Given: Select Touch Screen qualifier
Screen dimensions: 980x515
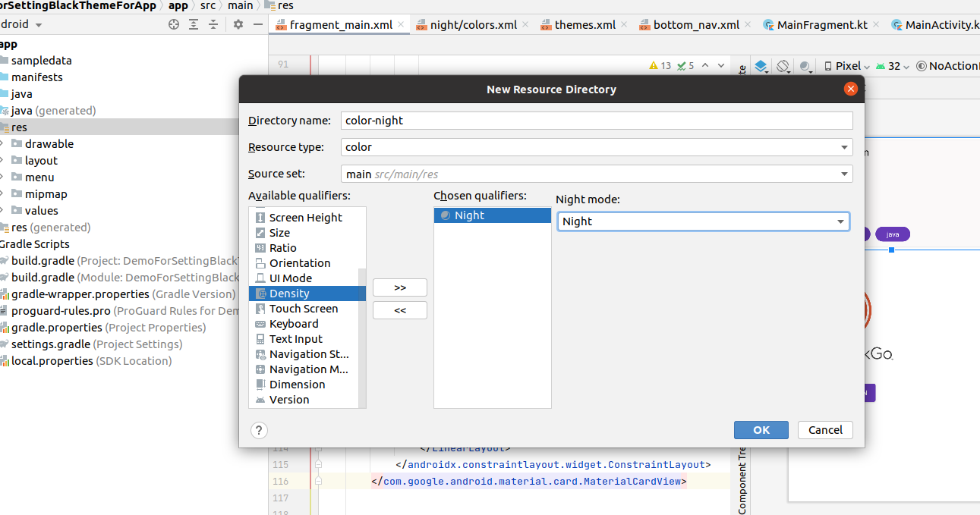Looking at the screenshot, I should [304, 309].
